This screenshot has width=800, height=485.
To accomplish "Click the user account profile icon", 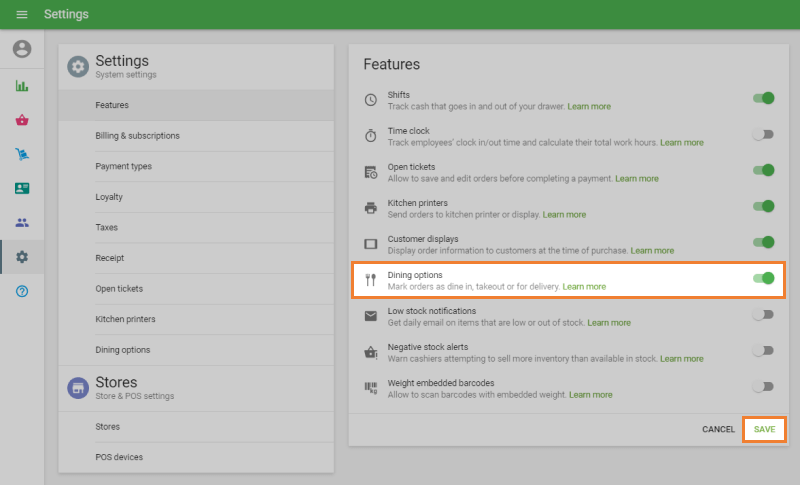I will (x=22, y=49).
